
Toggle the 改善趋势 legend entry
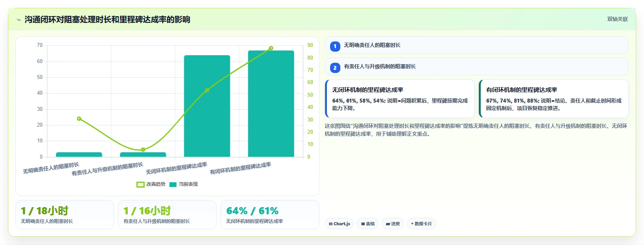point(151,184)
